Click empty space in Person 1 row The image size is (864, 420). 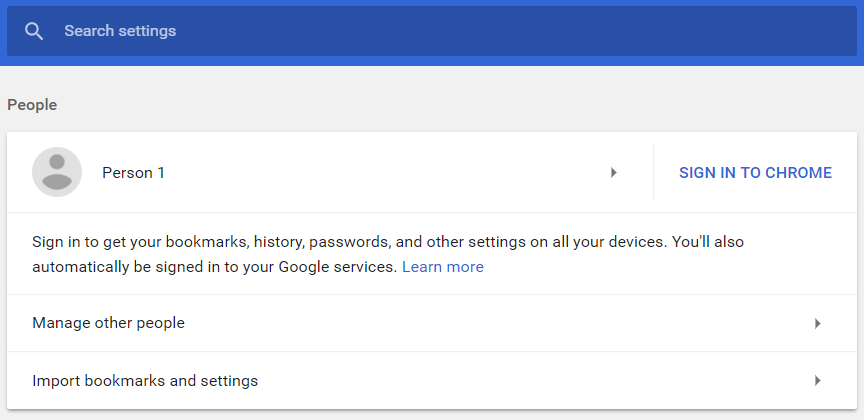386,173
